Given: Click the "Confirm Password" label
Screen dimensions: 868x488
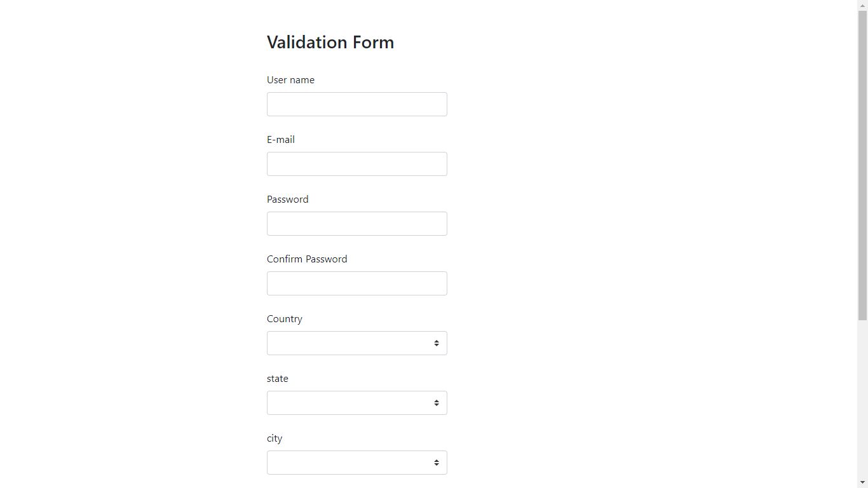Looking at the screenshot, I should coord(307,259).
